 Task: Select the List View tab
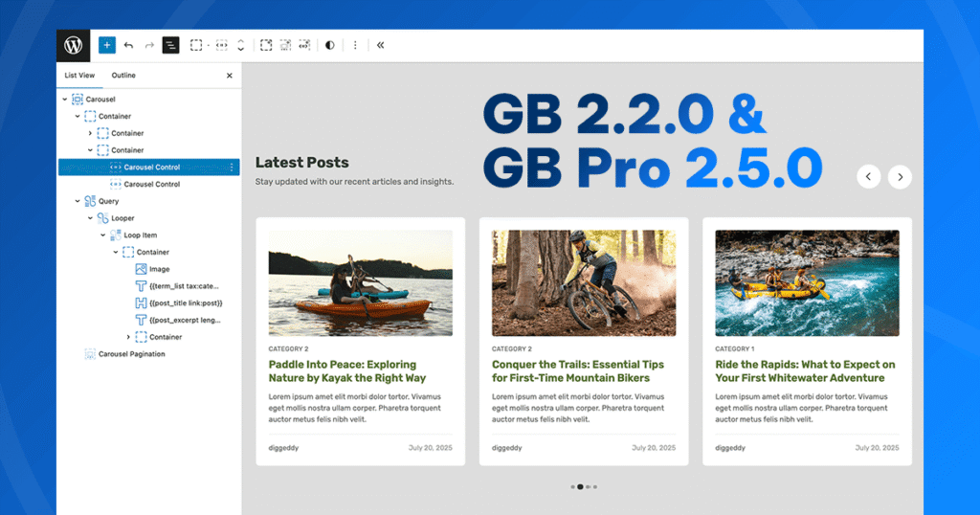pos(79,75)
